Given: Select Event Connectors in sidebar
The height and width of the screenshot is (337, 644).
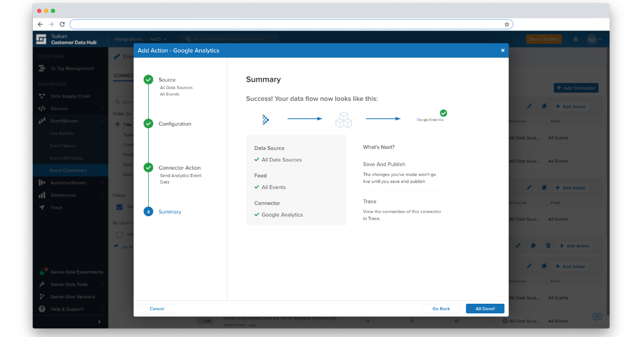Looking at the screenshot, I should tap(70, 170).
